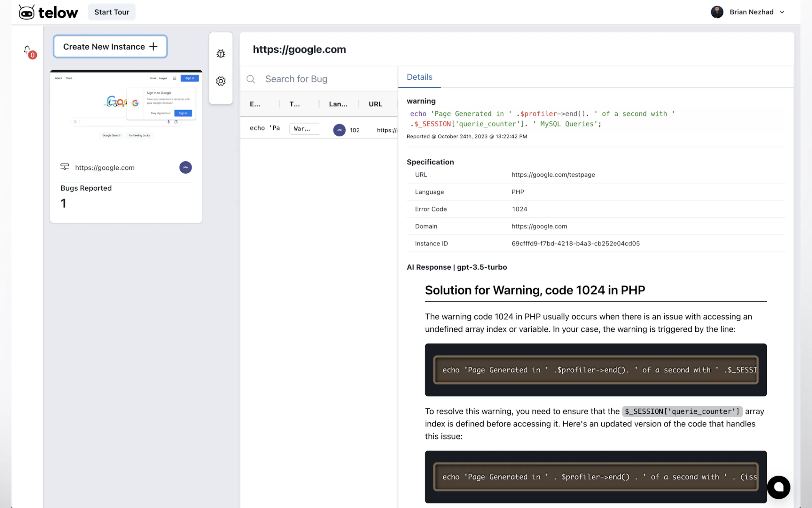The image size is (812, 508).
Task: Click the Lan... column header
Action: 338,104
